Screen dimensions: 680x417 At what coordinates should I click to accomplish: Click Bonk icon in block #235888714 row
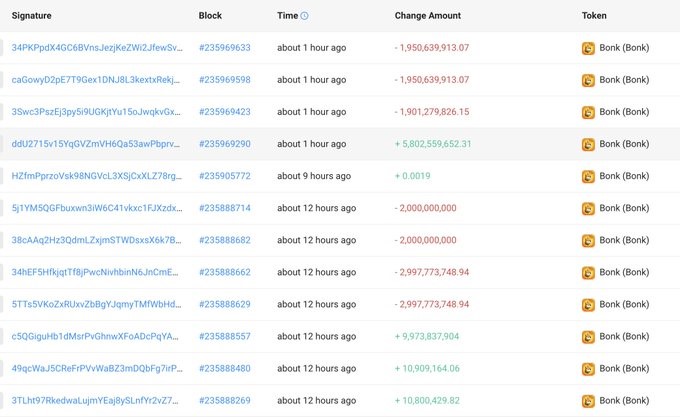click(588, 208)
